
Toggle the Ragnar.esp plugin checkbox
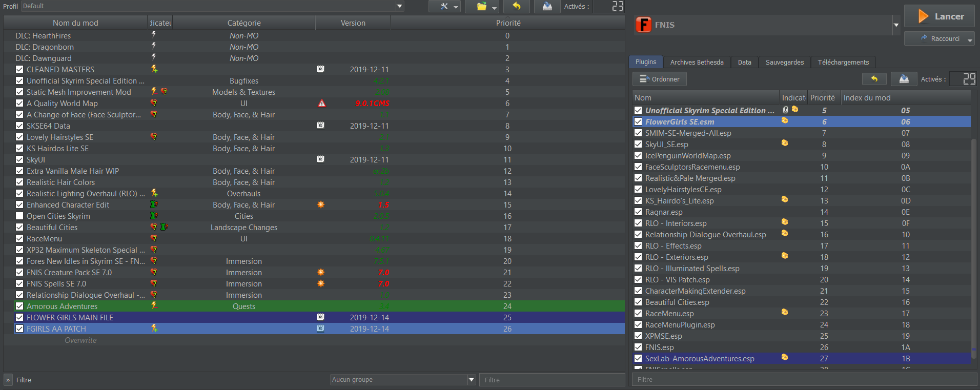pos(638,212)
